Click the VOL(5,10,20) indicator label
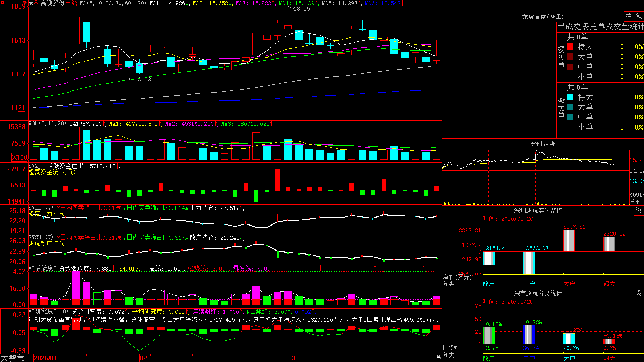644x362 pixels. [x=47, y=124]
